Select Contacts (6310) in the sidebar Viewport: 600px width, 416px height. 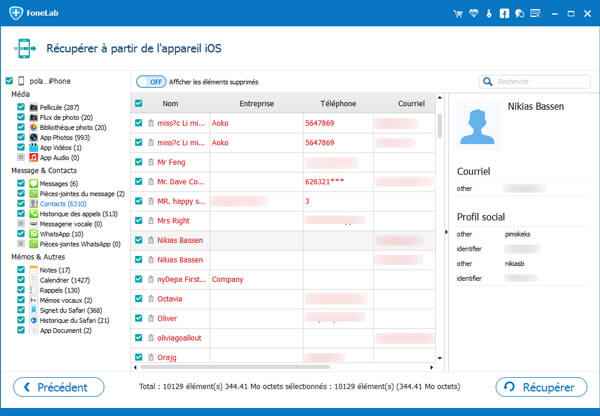coord(63,204)
